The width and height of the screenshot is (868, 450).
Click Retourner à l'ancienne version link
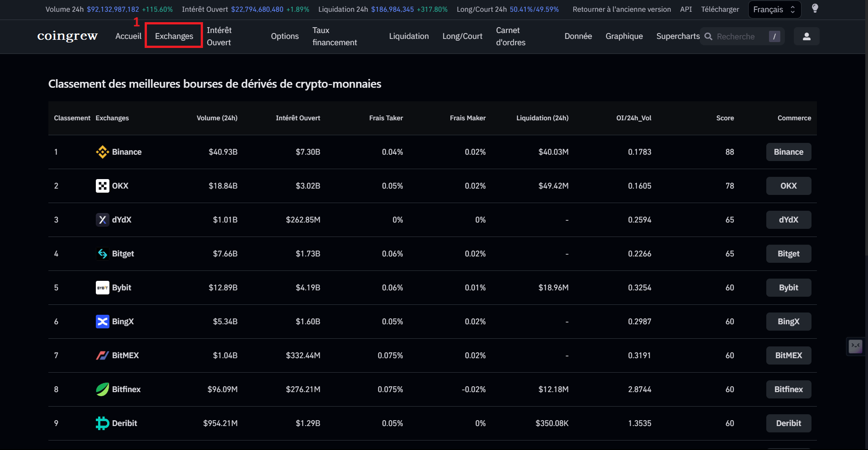(x=621, y=9)
